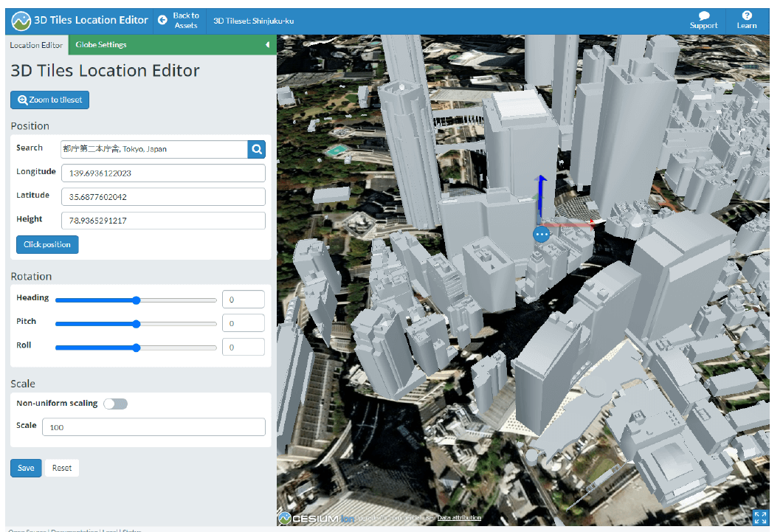Screen dimensions: 783x532
Task: Click the '3D Tileset: Shinjuku-ku' title text
Action: tap(254, 21)
